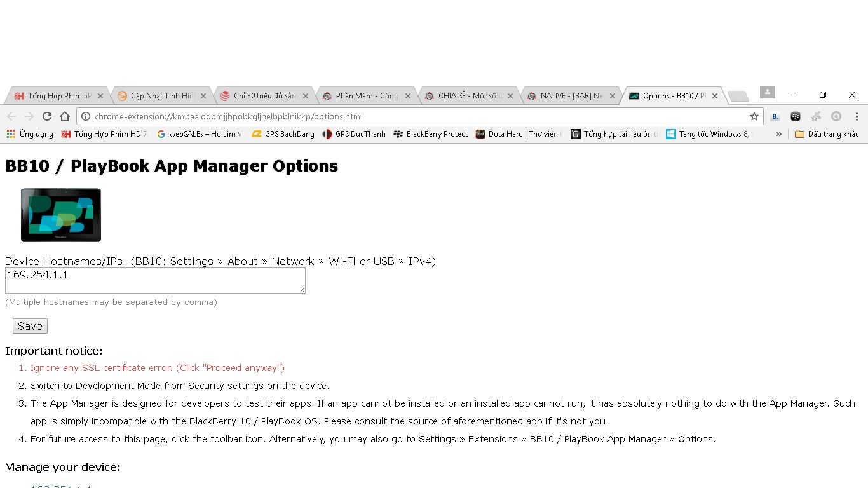Open the 'GPS DucThanh' bookmark
This screenshot has width=868, height=488.
click(354, 134)
